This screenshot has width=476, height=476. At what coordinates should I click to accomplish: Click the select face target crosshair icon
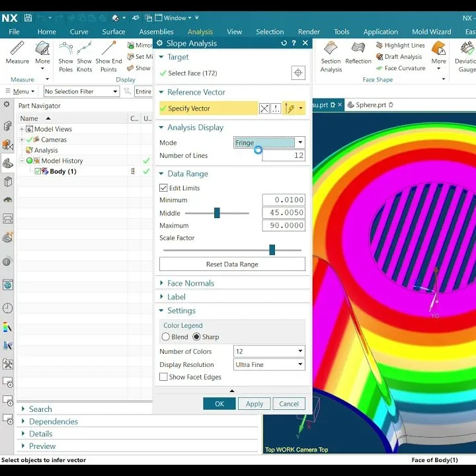[298, 73]
